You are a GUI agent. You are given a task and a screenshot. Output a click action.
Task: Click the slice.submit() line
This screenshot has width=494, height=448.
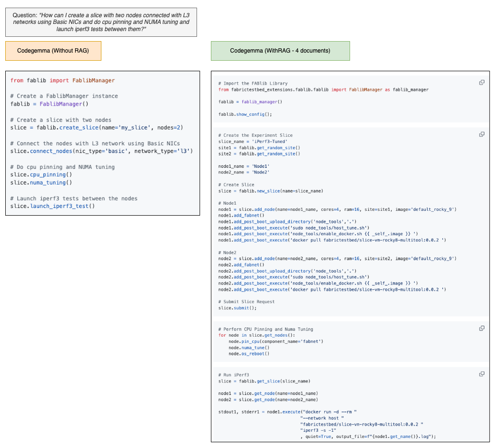237,308
